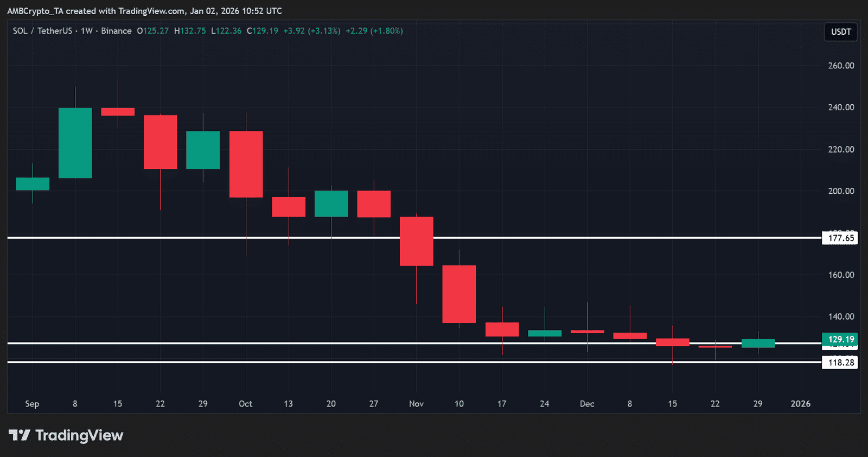
Task: Click the 24 date label on the time axis
Action: (545, 404)
